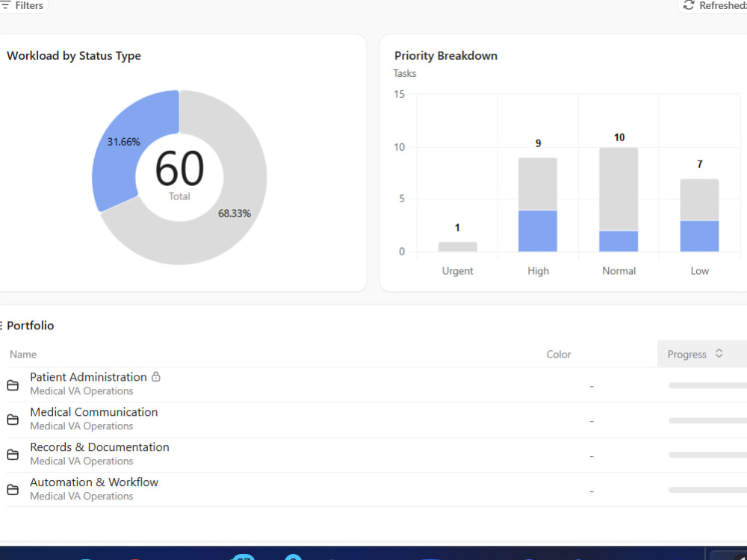Click the Workload by Status Type title

pyautogui.click(x=74, y=56)
